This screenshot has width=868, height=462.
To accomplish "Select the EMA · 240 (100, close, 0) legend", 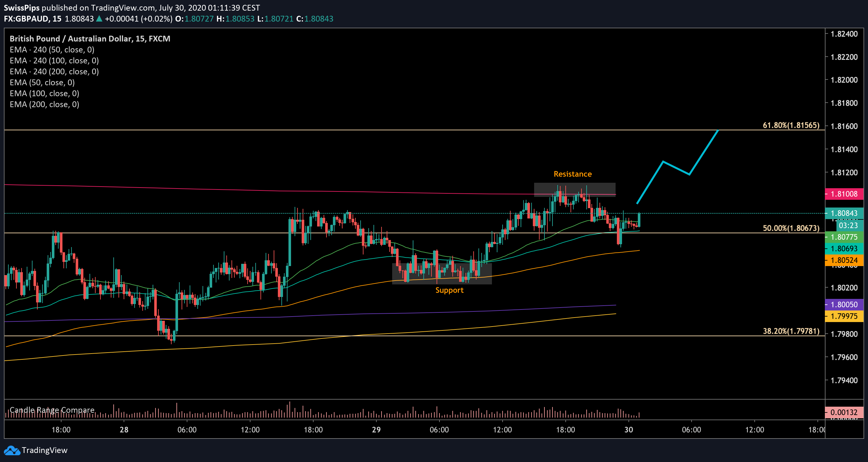I will pyautogui.click(x=54, y=60).
